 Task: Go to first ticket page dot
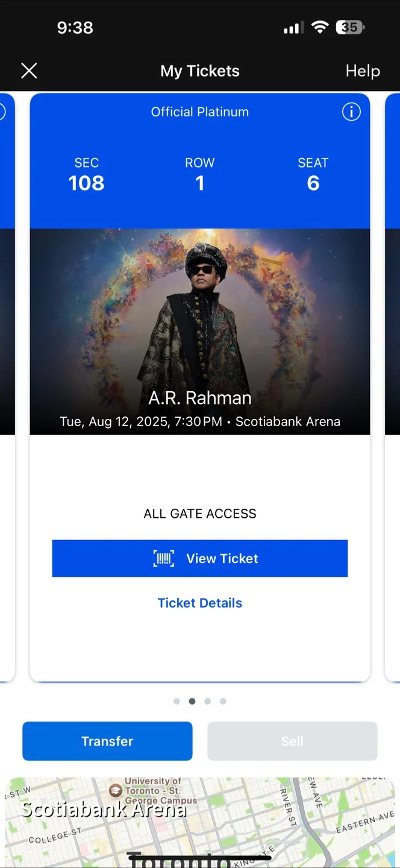click(x=177, y=701)
